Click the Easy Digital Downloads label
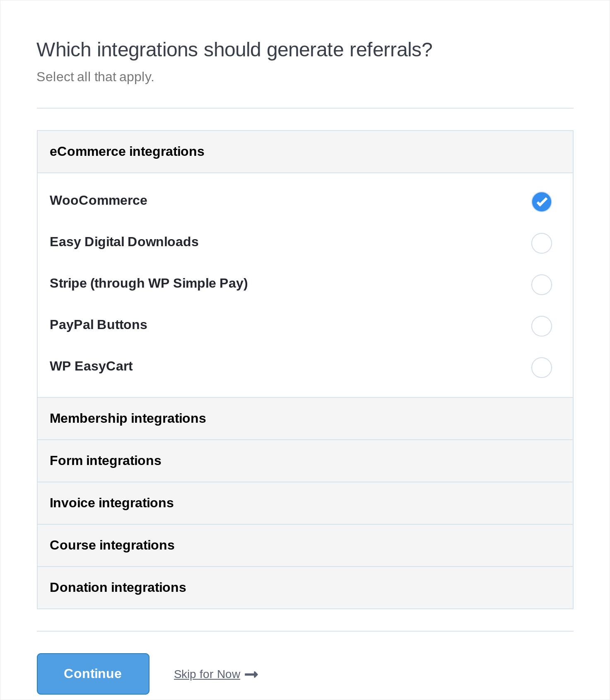Viewport: 610px width, 700px height. click(124, 242)
